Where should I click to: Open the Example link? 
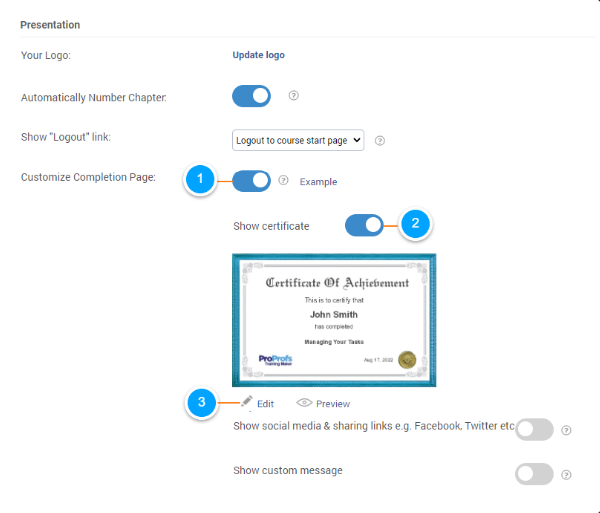pyautogui.click(x=318, y=182)
